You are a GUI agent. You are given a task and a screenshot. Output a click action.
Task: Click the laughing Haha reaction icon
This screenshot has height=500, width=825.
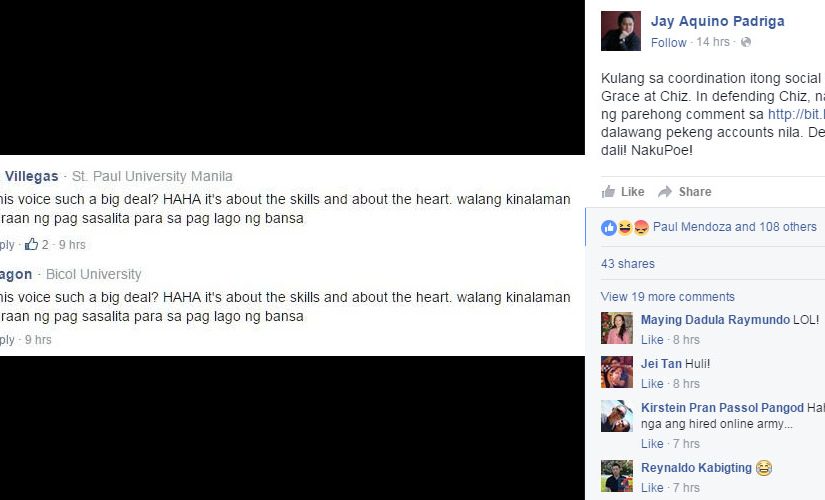coord(625,228)
